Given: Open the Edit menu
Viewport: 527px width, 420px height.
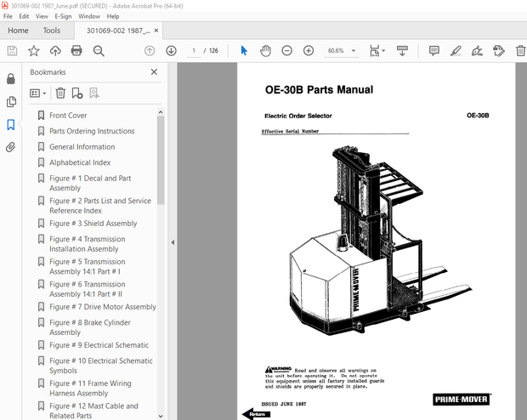Looking at the screenshot, I should click(x=24, y=16).
